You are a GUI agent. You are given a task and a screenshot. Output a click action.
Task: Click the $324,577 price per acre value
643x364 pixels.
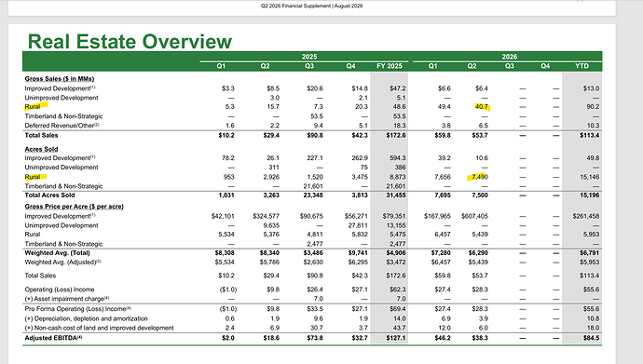click(x=266, y=216)
